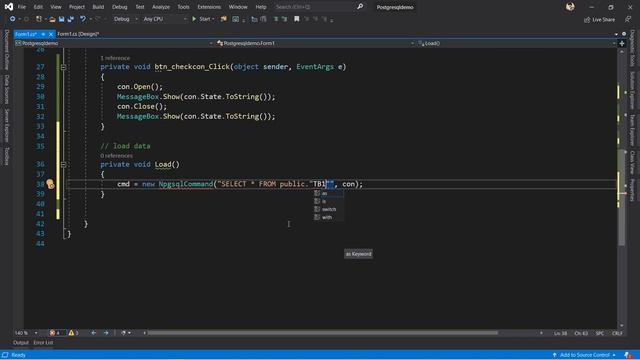
Task: Collapse the Load method outline
Action: 63,164
